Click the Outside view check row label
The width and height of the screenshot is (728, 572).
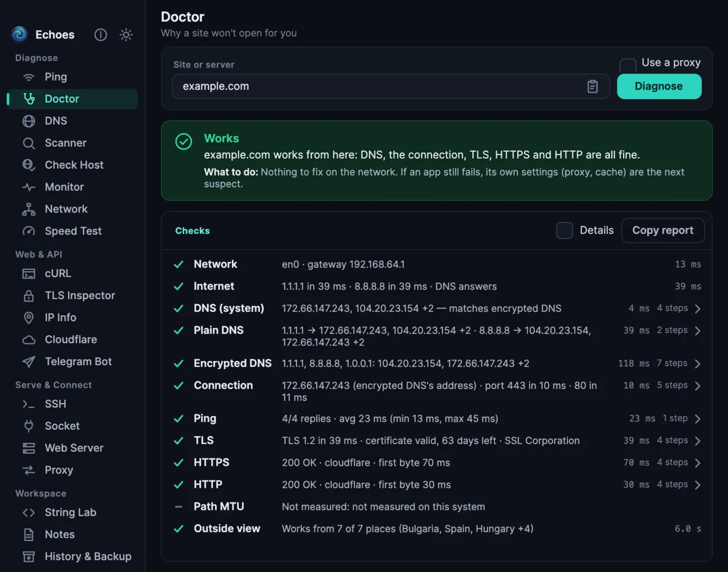point(227,529)
